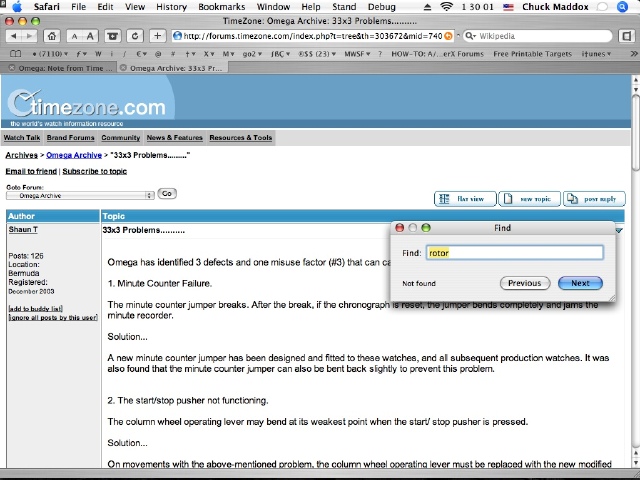This screenshot has width=640, height=480.
Task: Click 'add to buddy list' link
Action: (36, 309)
